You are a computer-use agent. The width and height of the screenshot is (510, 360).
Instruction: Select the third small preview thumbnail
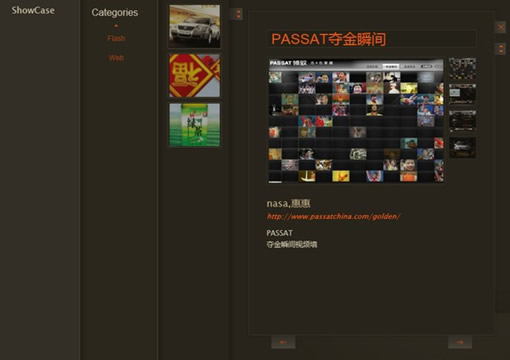click(x=462, y=121)
